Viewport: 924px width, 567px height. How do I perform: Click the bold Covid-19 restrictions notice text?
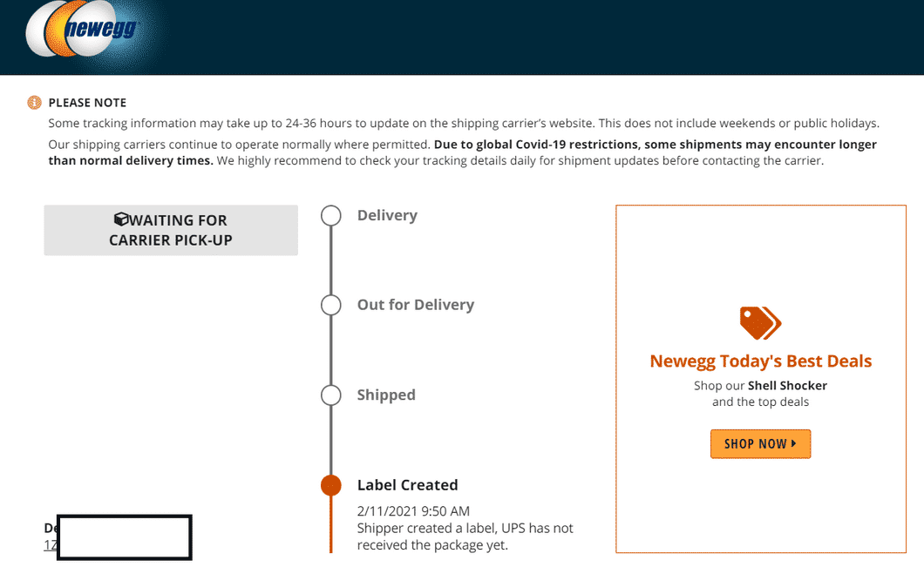(x=654, y=145)
